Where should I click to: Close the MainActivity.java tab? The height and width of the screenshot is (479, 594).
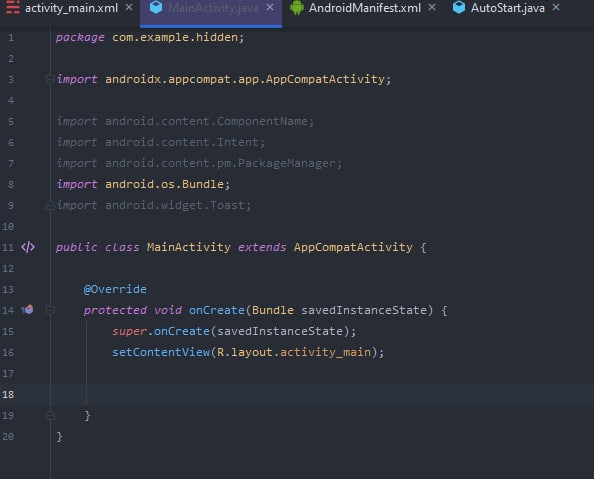click(x=270, y=7)
